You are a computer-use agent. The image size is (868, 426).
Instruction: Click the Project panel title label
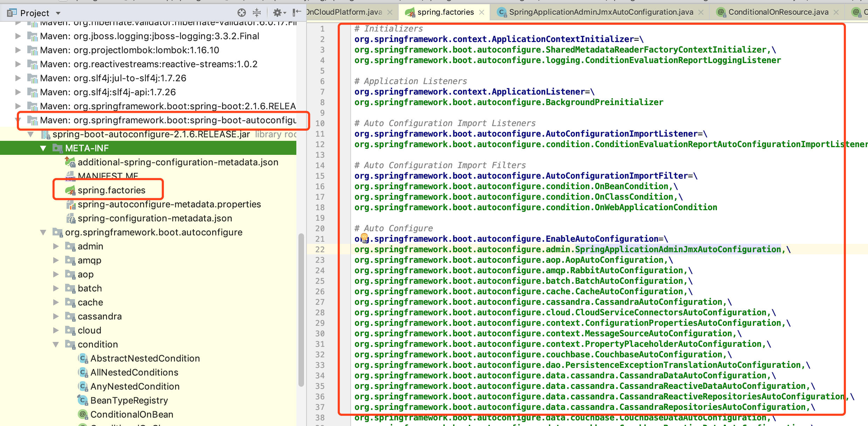click(x=35, y=13)
